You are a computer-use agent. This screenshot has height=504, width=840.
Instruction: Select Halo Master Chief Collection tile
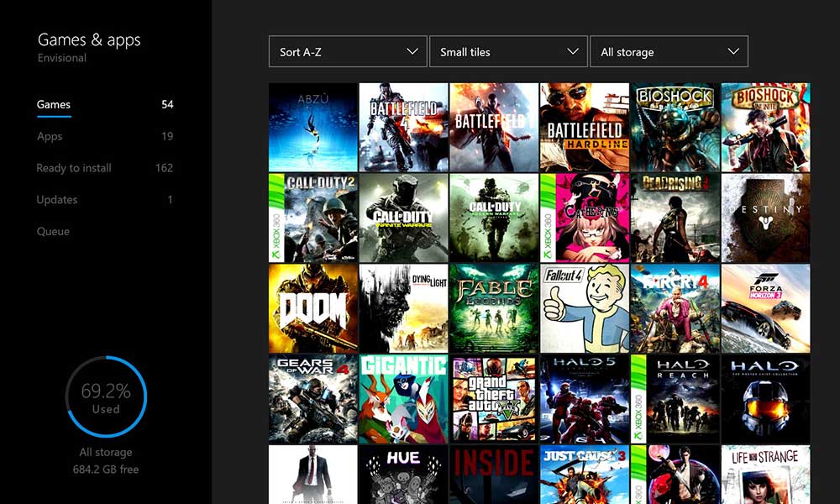click(765, 398)
